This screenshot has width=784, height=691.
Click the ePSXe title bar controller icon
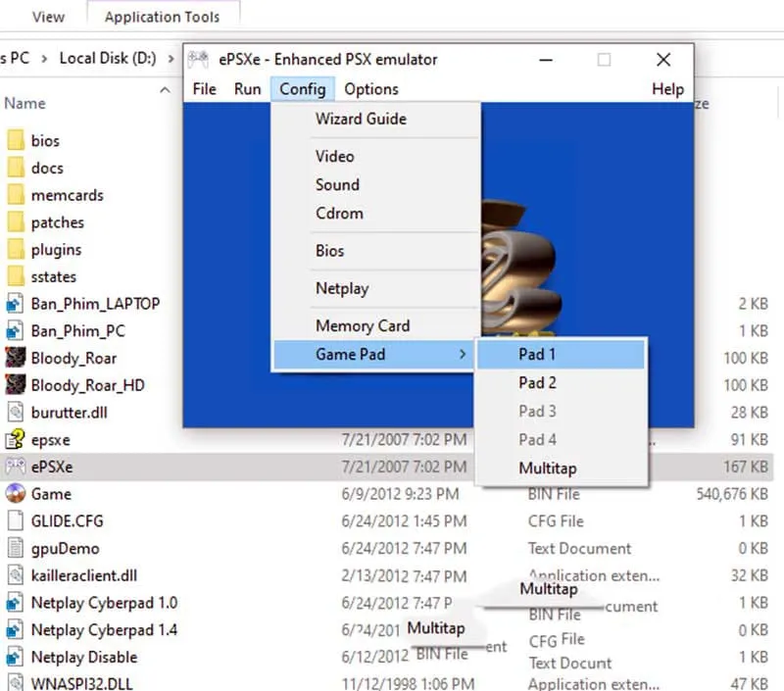point(198,60)
